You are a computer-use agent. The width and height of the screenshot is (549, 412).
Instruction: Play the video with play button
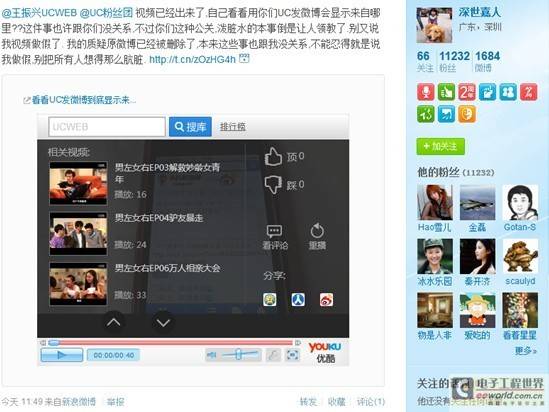coord(62,355)
